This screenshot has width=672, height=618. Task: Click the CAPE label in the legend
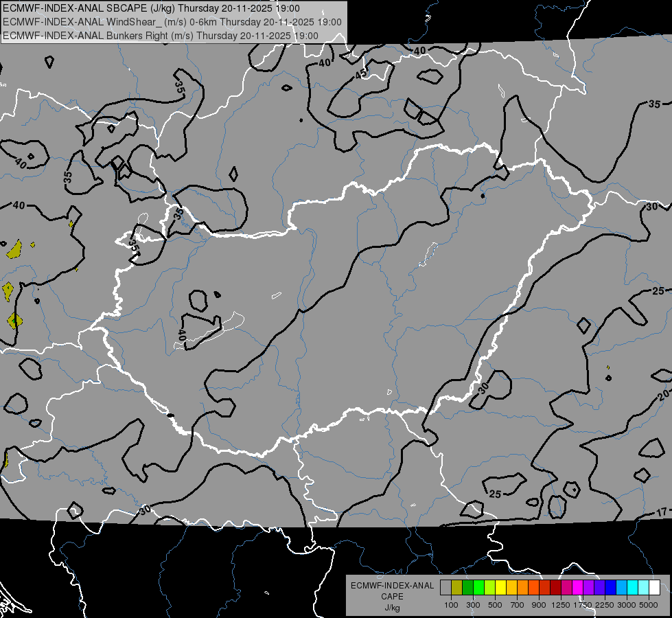(392, 597)
